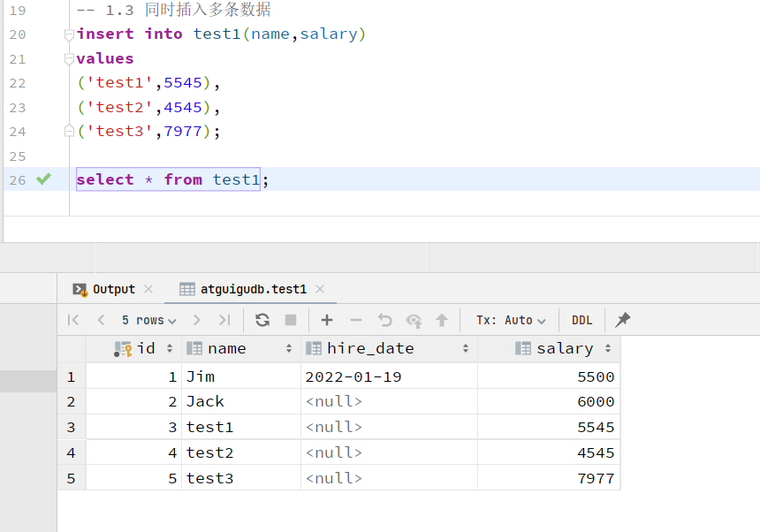Click the 'test3' string in editor

(x=119, y=132)
